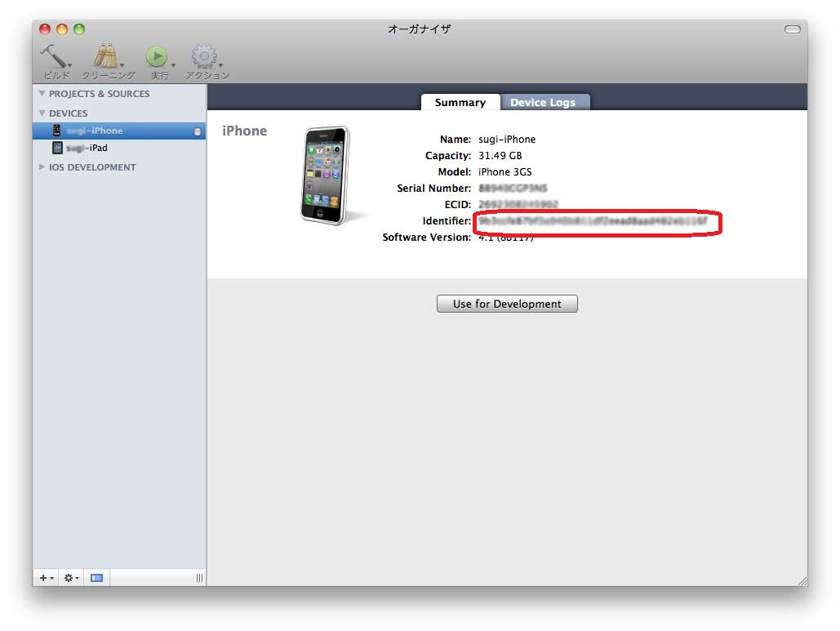Click the Build hammer icon
Image resolution: width=840 pixels, height=631 pixels.
coord(54,57)
